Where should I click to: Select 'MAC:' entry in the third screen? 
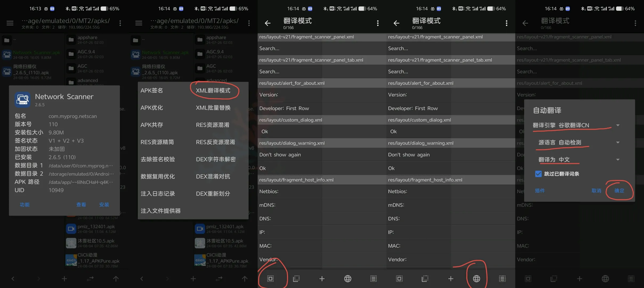tap(322, 246)
